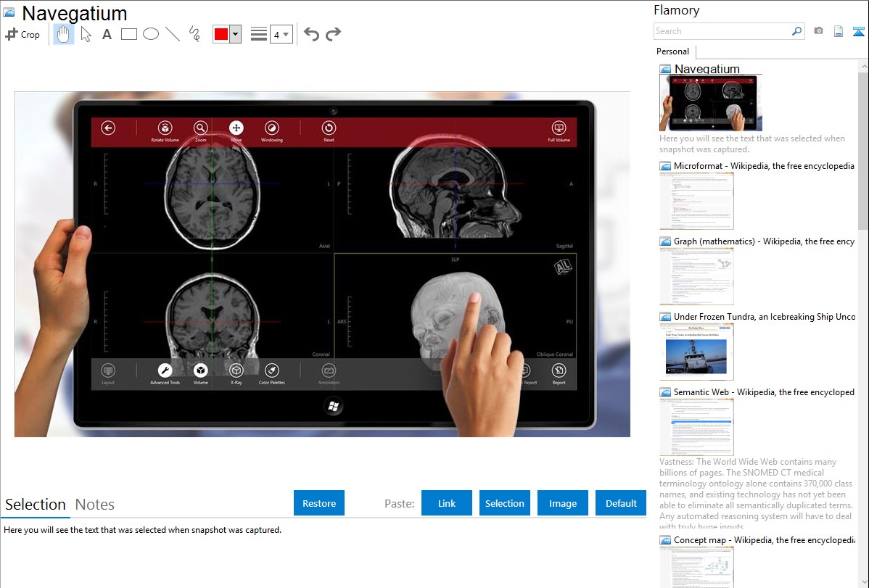This screenshot has width=869, height=588.
Task: Activate the hand pan tool
Action: [x=63, y=34]
